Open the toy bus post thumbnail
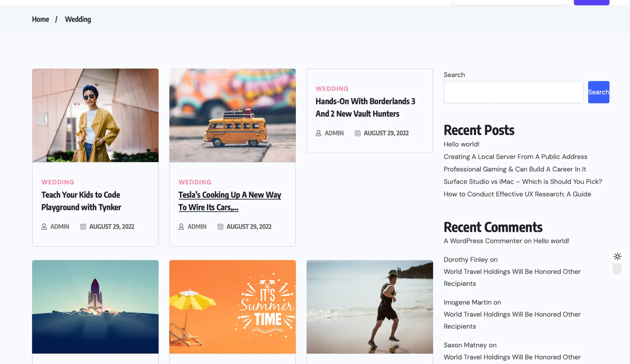Image resolution: width=630 pixels, height=364 pixels. 232,115
